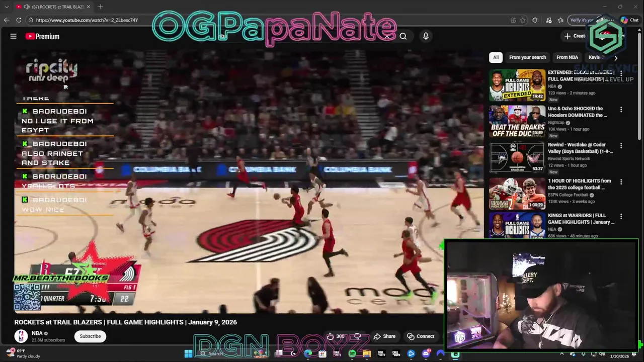Open the NBA channel avatar
Image resolution: width=644 pixels, height=362 pixels.
(x=21, y=336)
